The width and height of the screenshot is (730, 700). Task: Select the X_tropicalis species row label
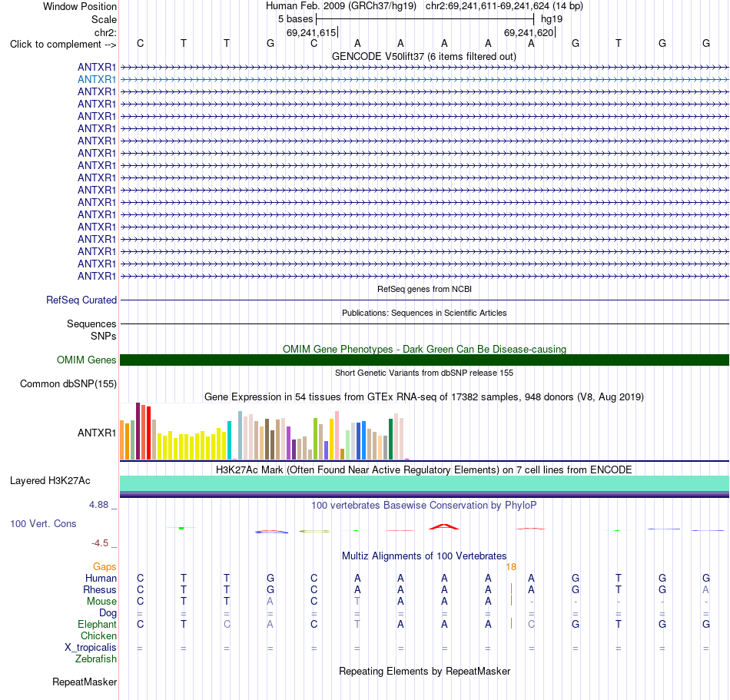click(91, 648)
